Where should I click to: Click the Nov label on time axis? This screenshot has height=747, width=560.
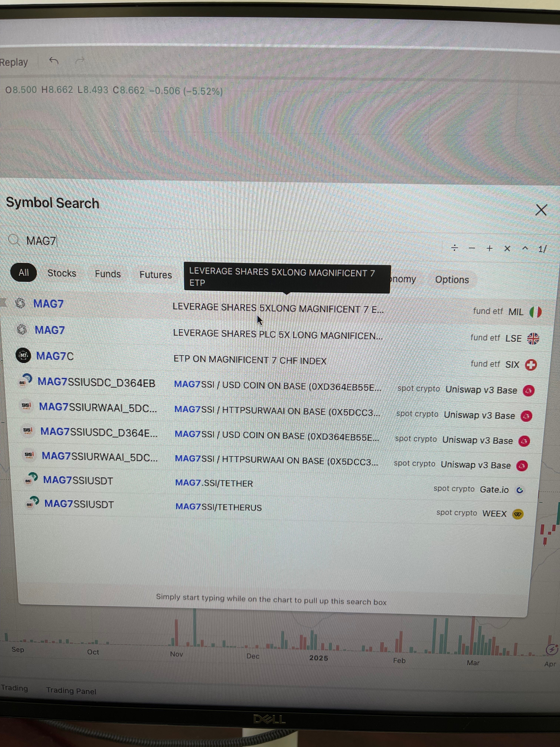pyautogui.click(x=176, y=654)
